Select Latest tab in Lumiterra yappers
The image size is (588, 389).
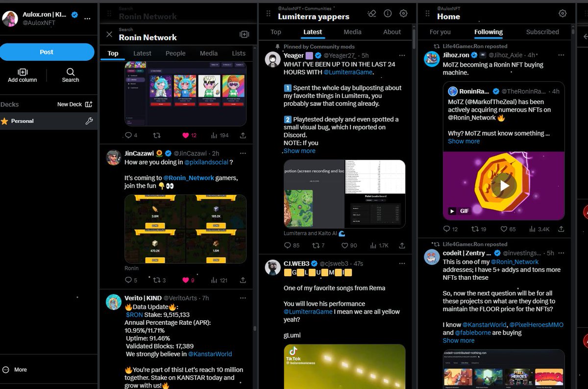coord(313,32)
